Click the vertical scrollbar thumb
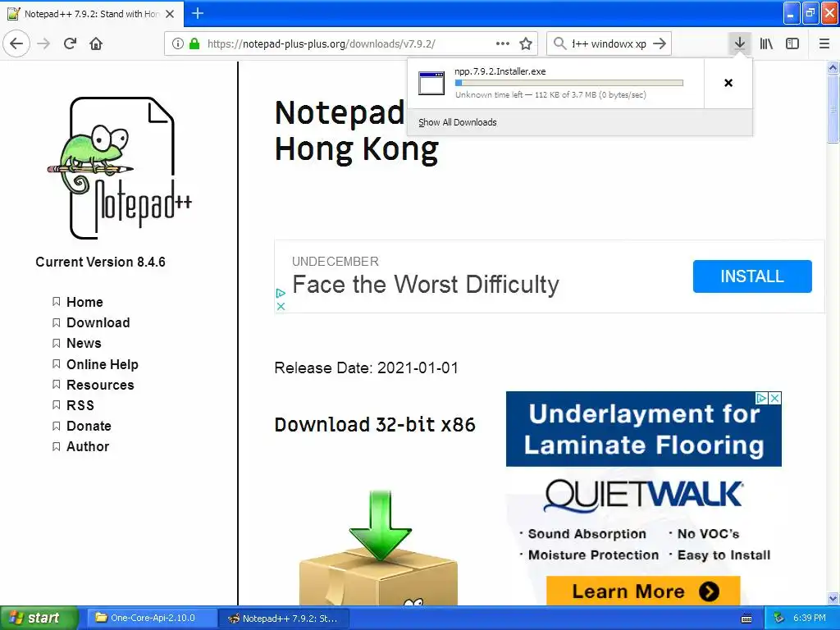 (833, 109)
